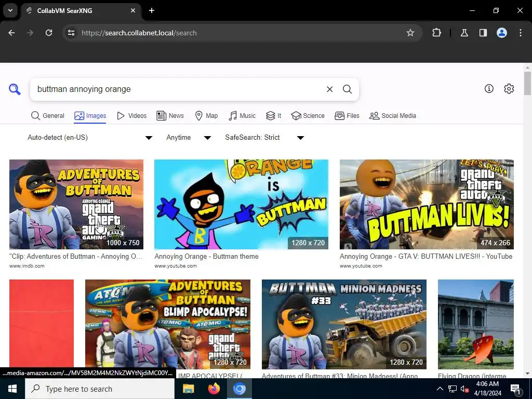The width and height of the screenshot is (532, 399).
Task: Open the notification center icon
Action: click(515, 389)
